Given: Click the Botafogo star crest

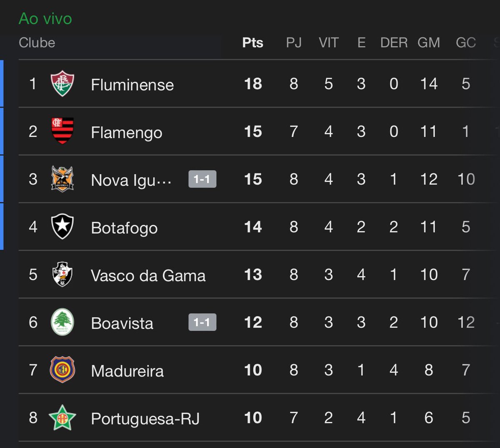Looking at the screenshot, I should point(62,227).
